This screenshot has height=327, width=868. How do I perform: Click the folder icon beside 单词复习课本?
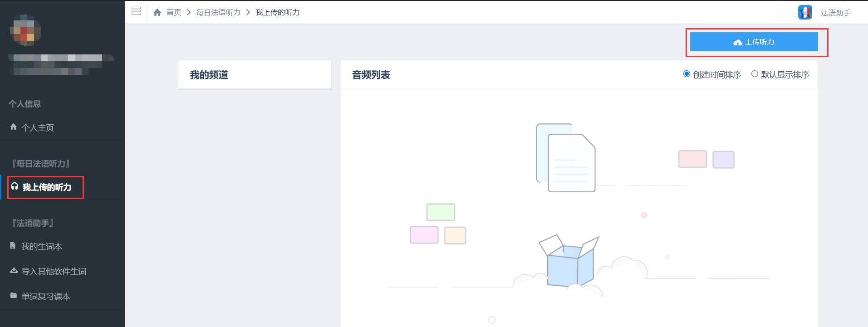pyautogui.click(x=14, y=296)
